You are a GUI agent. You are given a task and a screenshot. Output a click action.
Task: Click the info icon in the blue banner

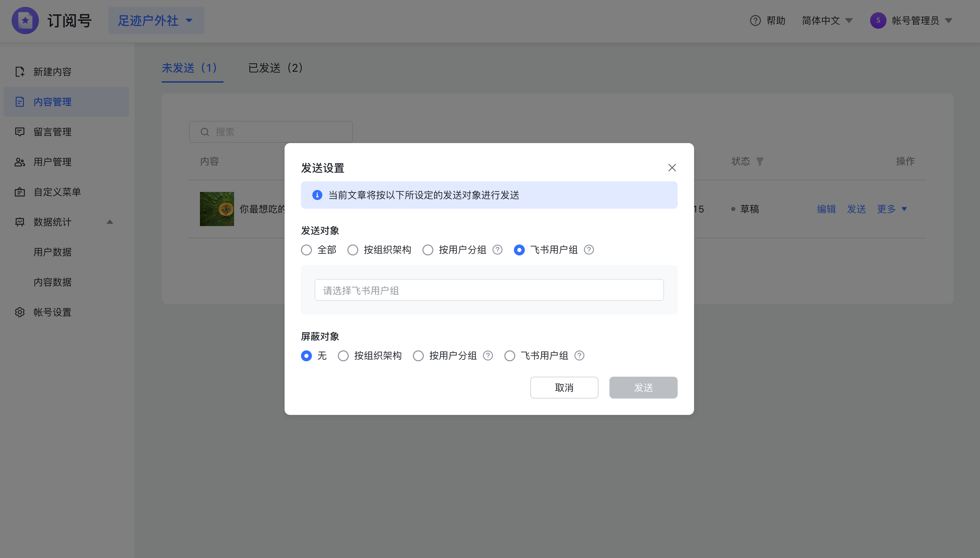(x=317, y=195)
